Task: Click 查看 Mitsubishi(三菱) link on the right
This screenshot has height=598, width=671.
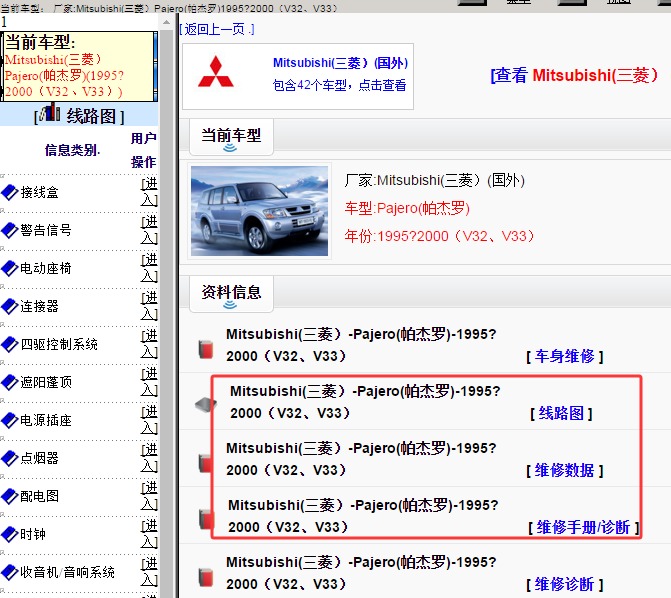Action: (574, 75)
